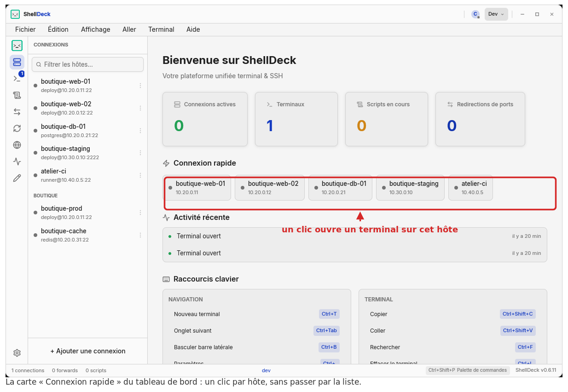568x392 pixels.
Task: Open options menu for boutique-web-01 host
Action: coord(140,86)
